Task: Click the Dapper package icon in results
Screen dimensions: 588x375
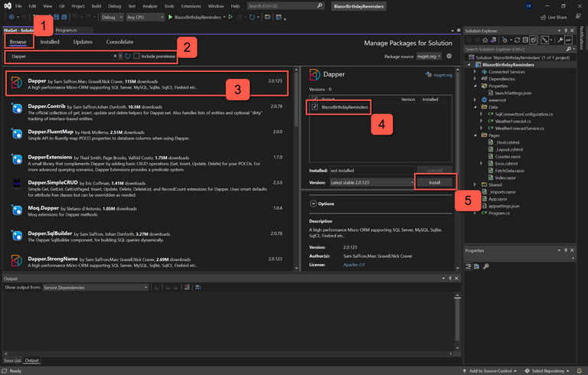Action: pyautogui.click(x=17, y=83)
